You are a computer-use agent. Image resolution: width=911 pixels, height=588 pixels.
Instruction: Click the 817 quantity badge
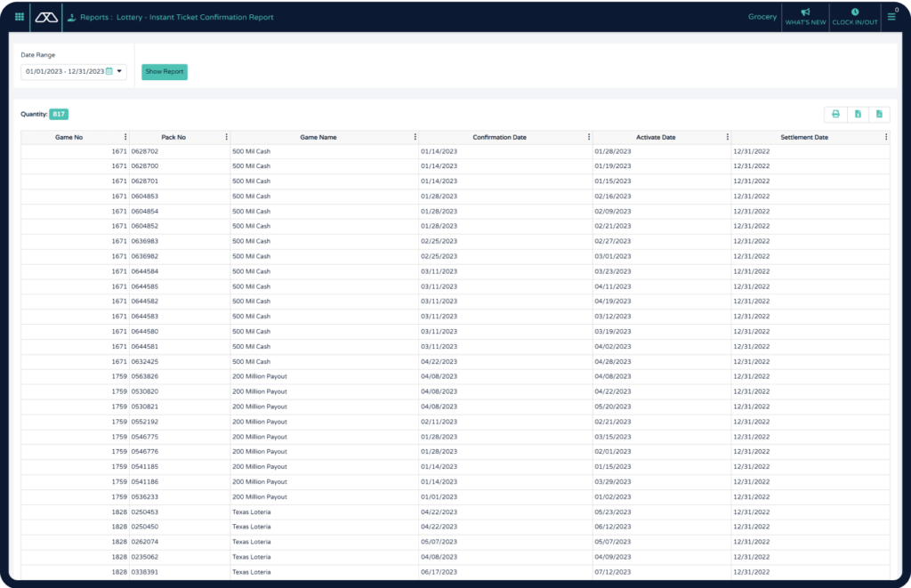58,114
